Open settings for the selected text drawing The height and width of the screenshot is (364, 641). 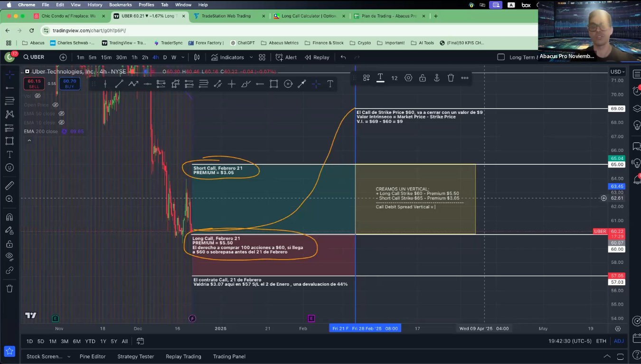point(408,78)
